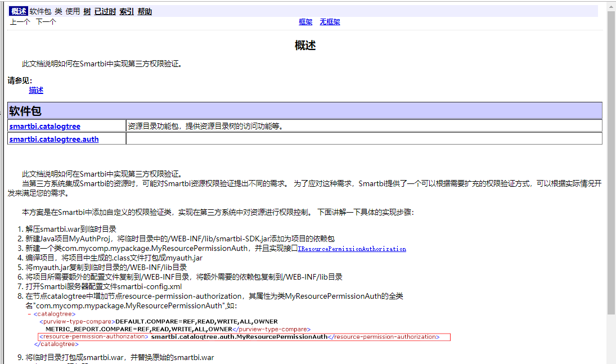Open the IResourcePermissionAuthorization interface link
This screenshot has width=616, height=364.
pyautogui.click(x=352, y=249)
